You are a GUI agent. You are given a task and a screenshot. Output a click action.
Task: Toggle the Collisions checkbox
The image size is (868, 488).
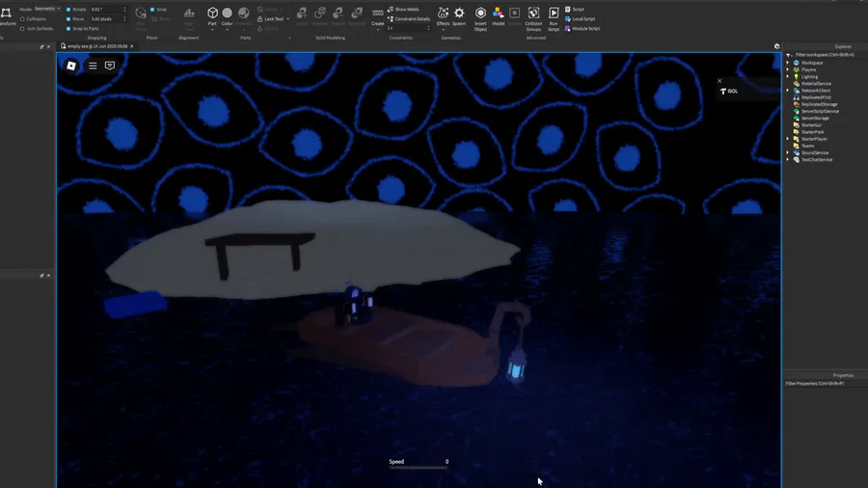click(22, 19)
